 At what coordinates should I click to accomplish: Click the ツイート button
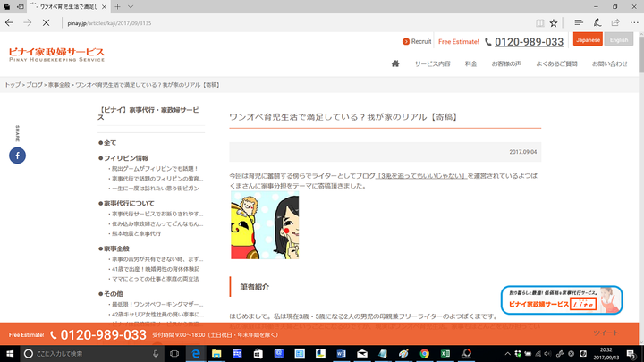tap(606, 333)
